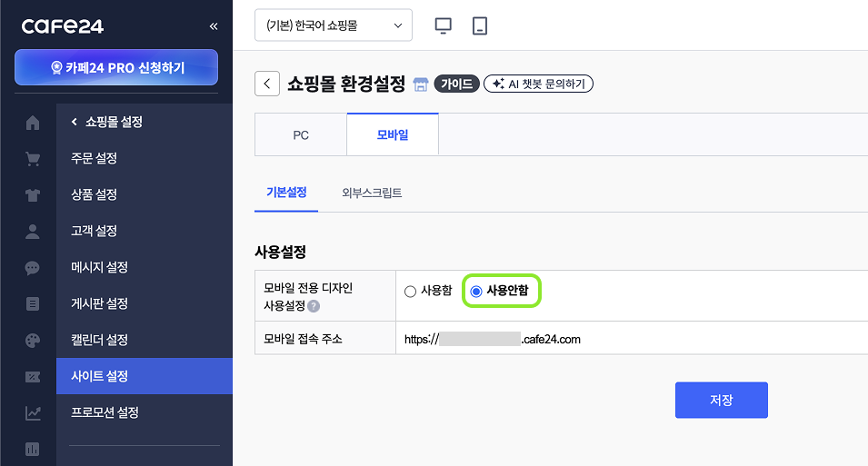This screenshot has height=466, width=868.
Task: Open 프로모션 설정 menu item
Action: coord(144,412)
